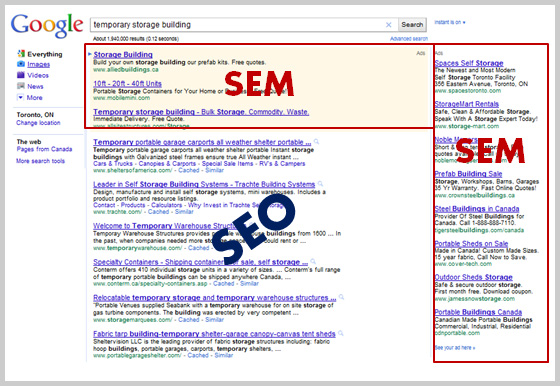This screenshot has width=560, height=386.
Task: Open Similar link for sheltersofamerica.com
Action: point(214,170)
